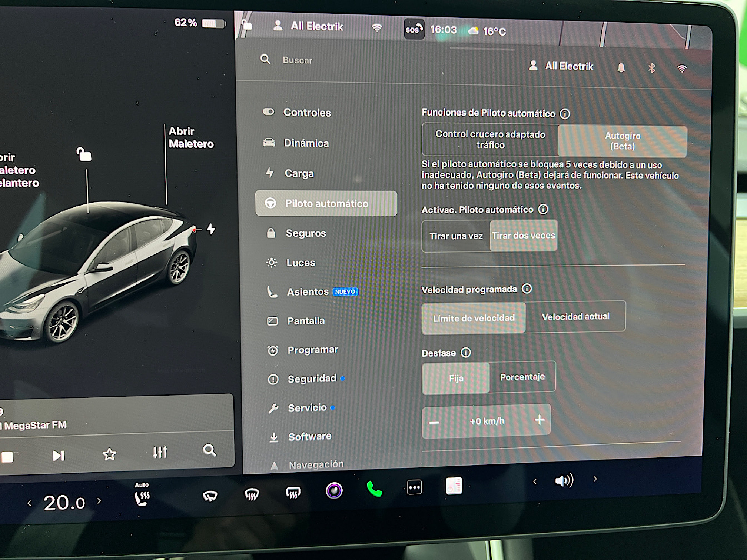This screenshot has height=560, width=747.
Task: Open the three-dots app launcher
Action: tap(414, 487)
